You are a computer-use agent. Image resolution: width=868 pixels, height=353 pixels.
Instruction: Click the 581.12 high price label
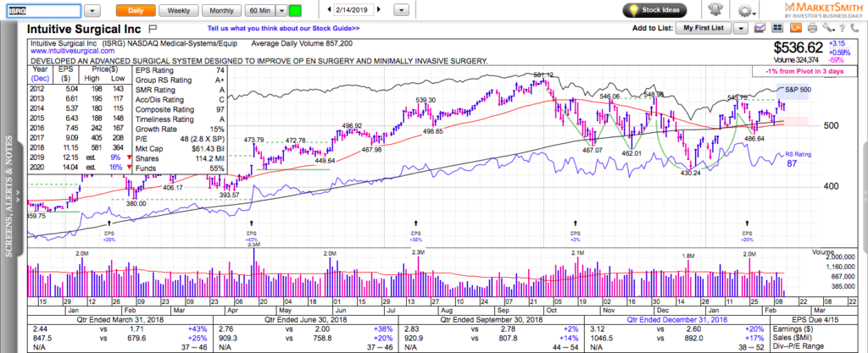coord(543,74)
